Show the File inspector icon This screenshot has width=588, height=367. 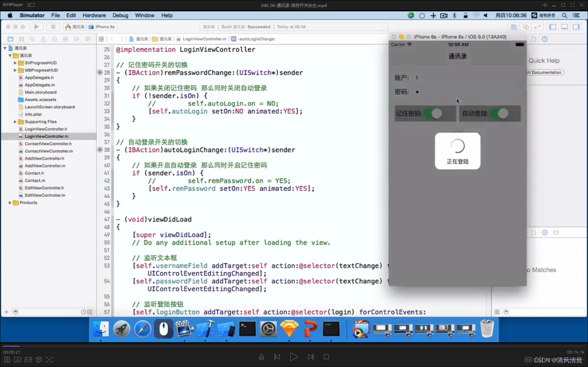click(534, 39)
